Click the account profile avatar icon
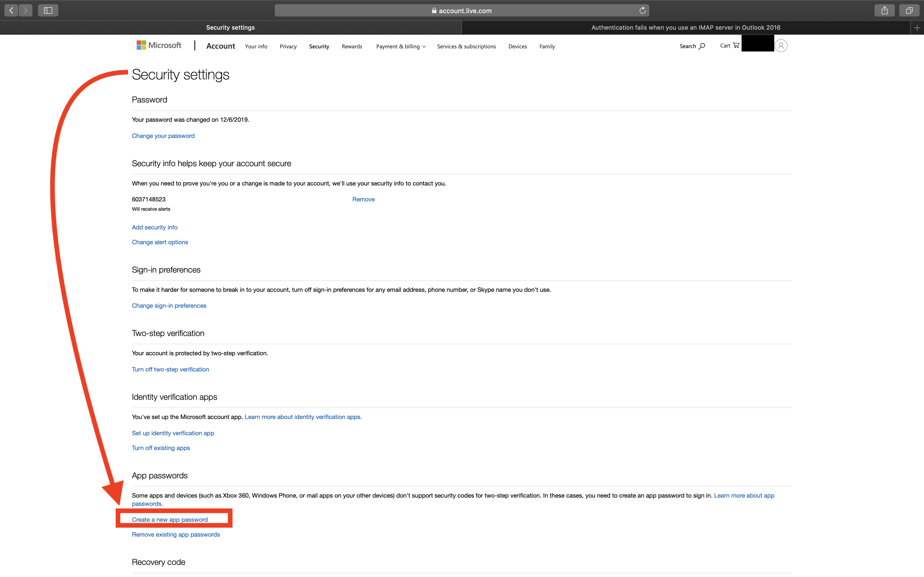The image size is (924, 577). 781,46
